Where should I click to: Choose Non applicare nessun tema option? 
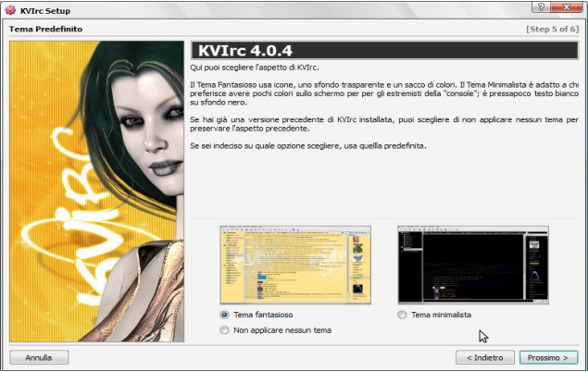pyautogui.click(x=224, y=330)
